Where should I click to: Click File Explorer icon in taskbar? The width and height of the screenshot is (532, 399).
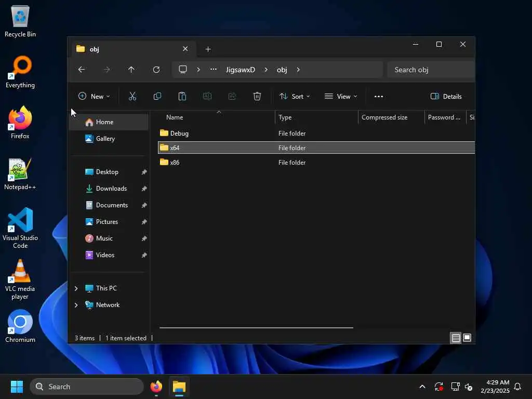click(x=179, y=387)
